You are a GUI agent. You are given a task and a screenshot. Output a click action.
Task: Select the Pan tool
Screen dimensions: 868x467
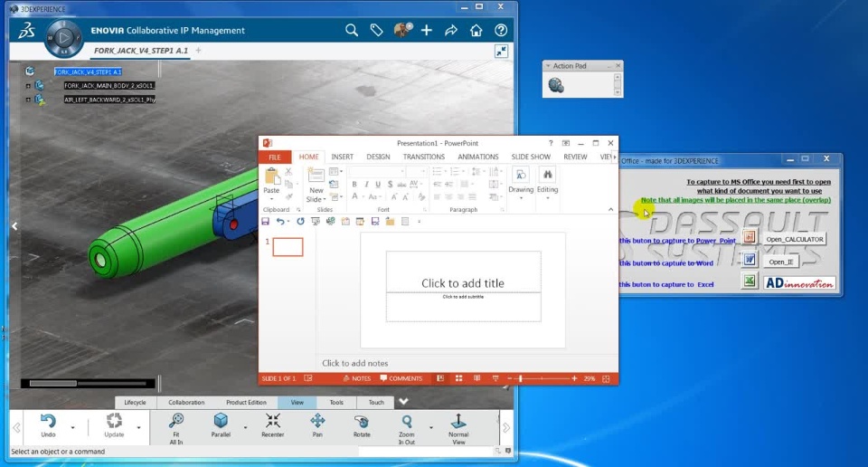pyautogui.click(x=317, y=425)
